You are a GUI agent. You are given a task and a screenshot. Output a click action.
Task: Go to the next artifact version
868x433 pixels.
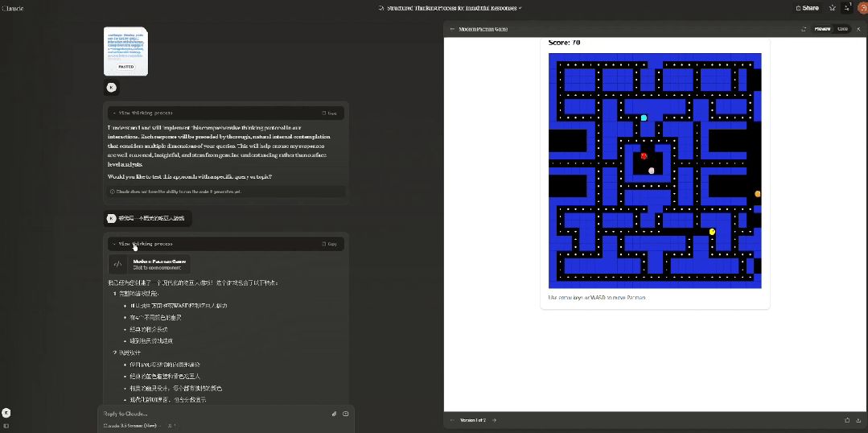[x=495, y=420]
